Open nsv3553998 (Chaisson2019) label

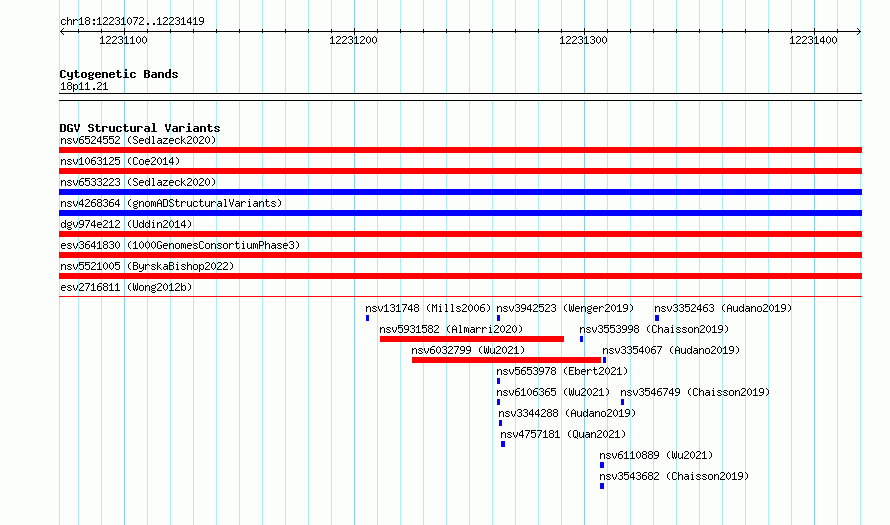pos(654,329)
